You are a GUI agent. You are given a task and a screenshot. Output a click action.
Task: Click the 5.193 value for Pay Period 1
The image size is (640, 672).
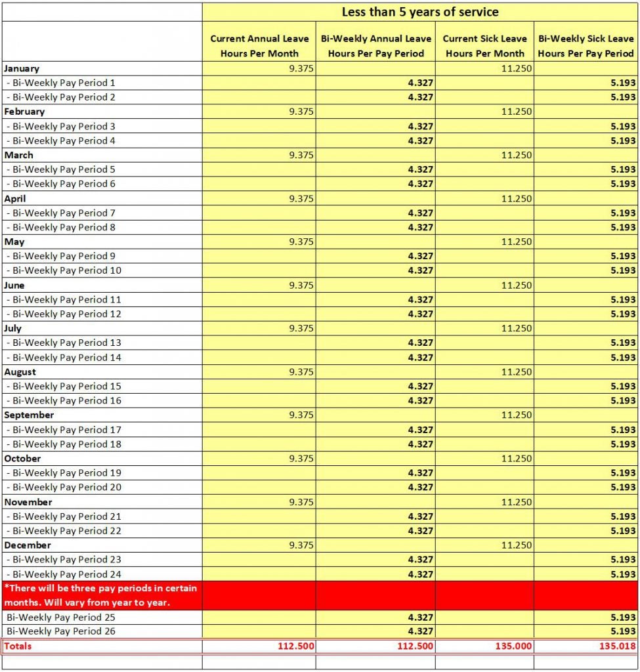(x=623, y=83)
